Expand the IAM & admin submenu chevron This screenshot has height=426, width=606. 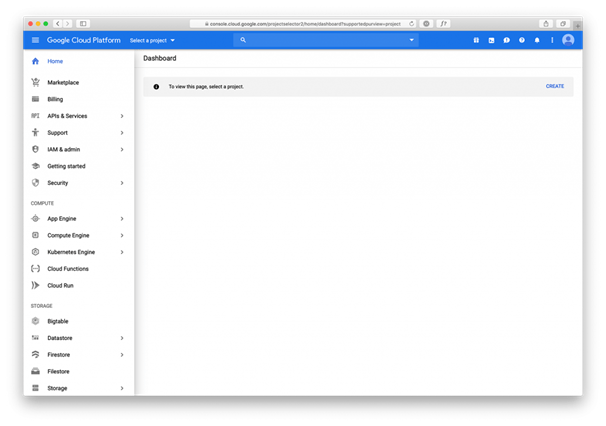pos(122,149)
